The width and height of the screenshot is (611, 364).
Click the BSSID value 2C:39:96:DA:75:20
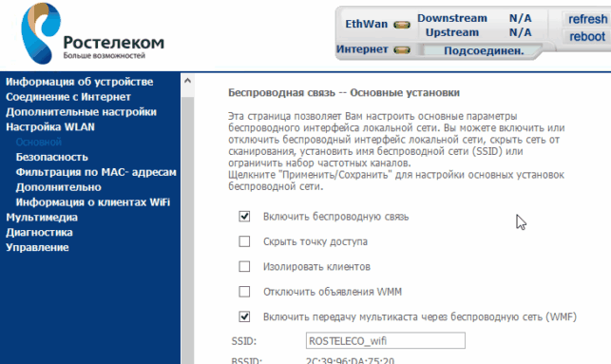coord(350,361)
